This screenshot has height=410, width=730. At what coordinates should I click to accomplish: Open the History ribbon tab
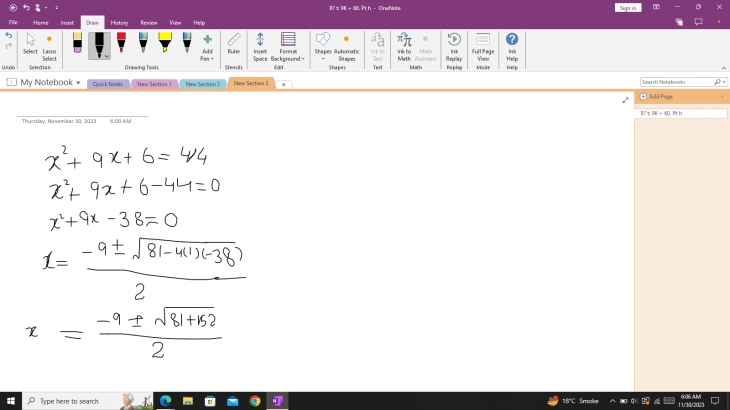(119, 22)
